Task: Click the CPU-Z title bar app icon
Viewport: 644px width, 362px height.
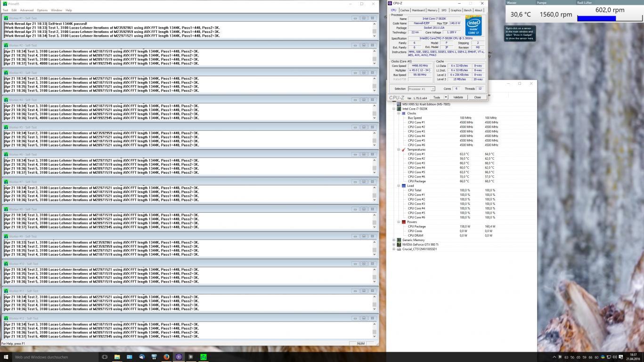Action: 390,3
